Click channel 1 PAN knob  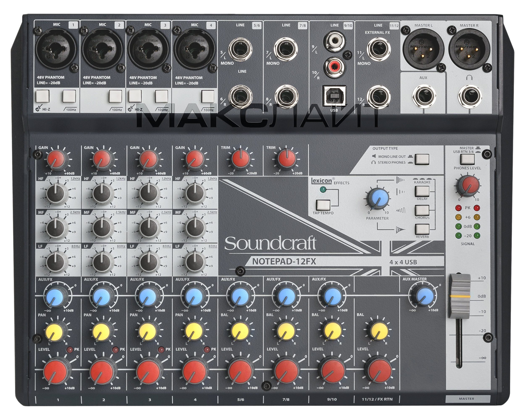(56, 331)
